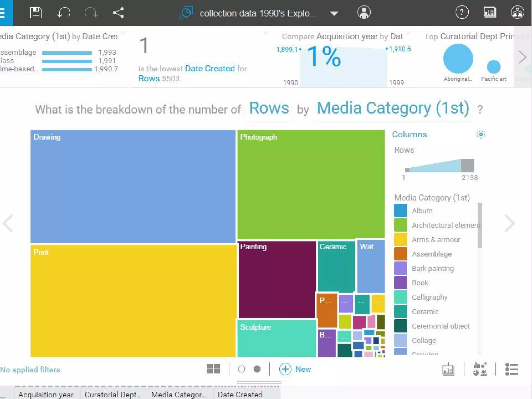Open the grid view of visualizations
The image size is (532, 399).
coord(213,369)
